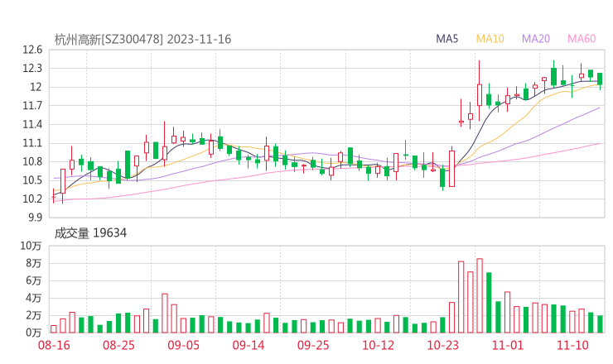Click the last green candlestick on the right
Viewport: 613px width, 364px height.
(600, 79)
